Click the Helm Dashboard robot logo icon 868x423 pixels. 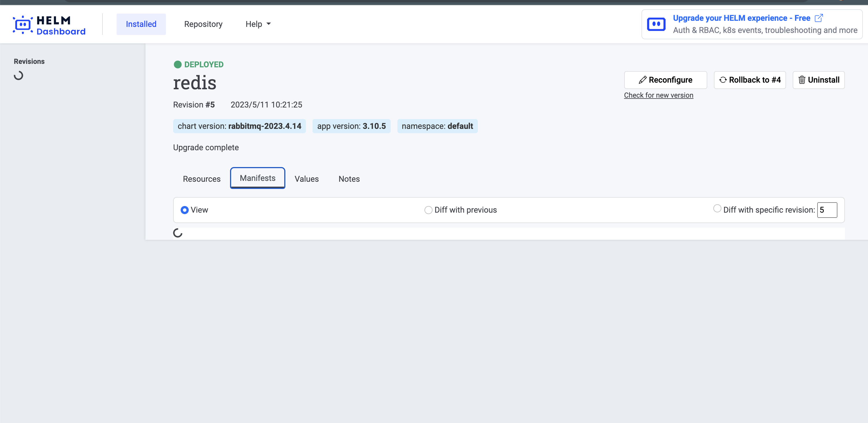[x=22, y=24]
